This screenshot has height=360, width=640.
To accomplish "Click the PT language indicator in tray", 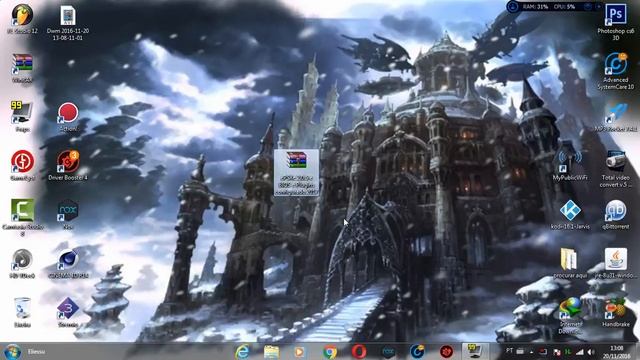I will (x=509, y=351).
